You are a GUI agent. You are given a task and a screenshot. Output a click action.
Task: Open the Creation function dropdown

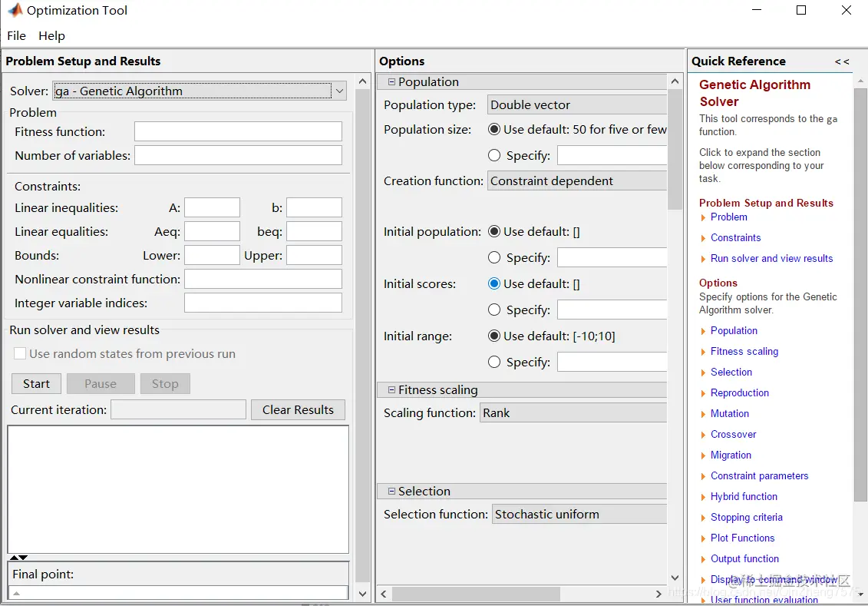tap(577, 180)
